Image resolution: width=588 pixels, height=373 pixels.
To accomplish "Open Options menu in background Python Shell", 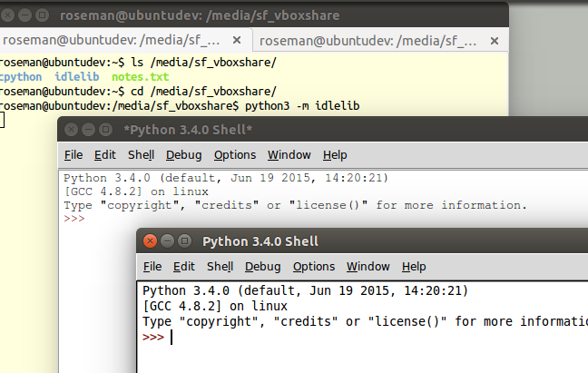I will 235,155.
